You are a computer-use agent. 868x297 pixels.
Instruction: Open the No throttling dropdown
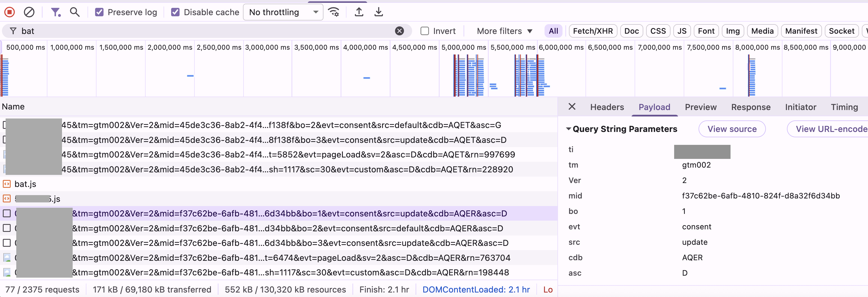tap(283, 12)
